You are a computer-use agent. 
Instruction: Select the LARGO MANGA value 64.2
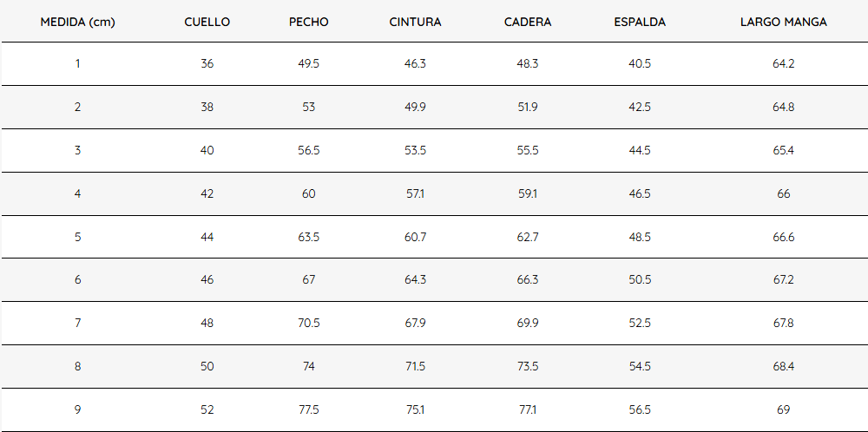[x=783, y=64]
